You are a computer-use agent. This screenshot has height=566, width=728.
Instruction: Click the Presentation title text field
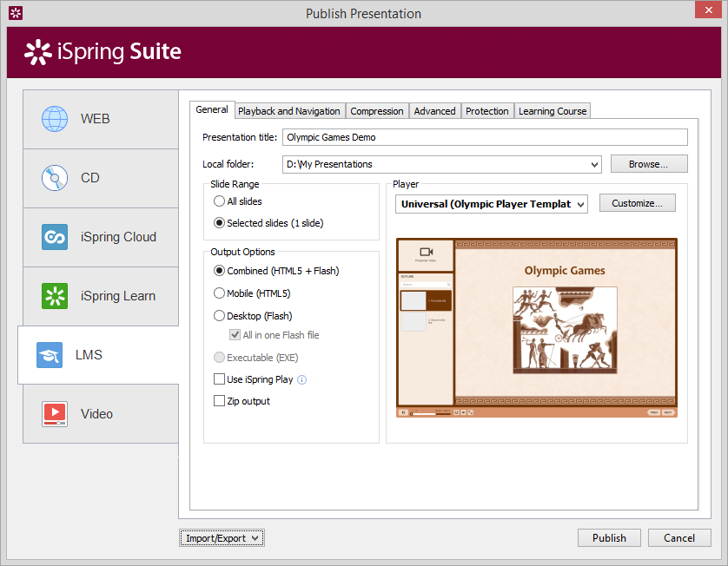tap(484, 137)
